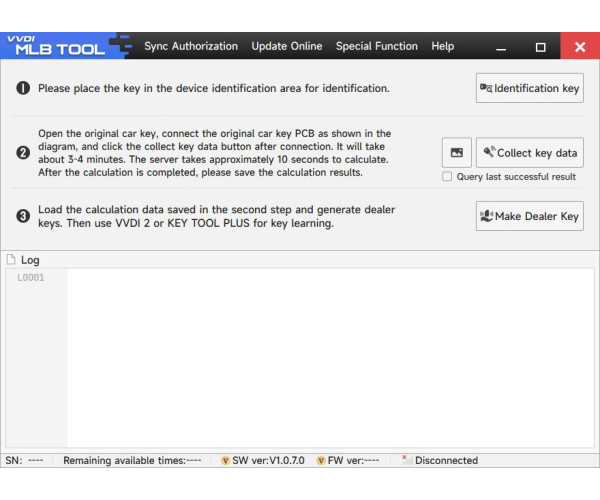Click the step 1 place-key instruction text

[x=214, y=88]
